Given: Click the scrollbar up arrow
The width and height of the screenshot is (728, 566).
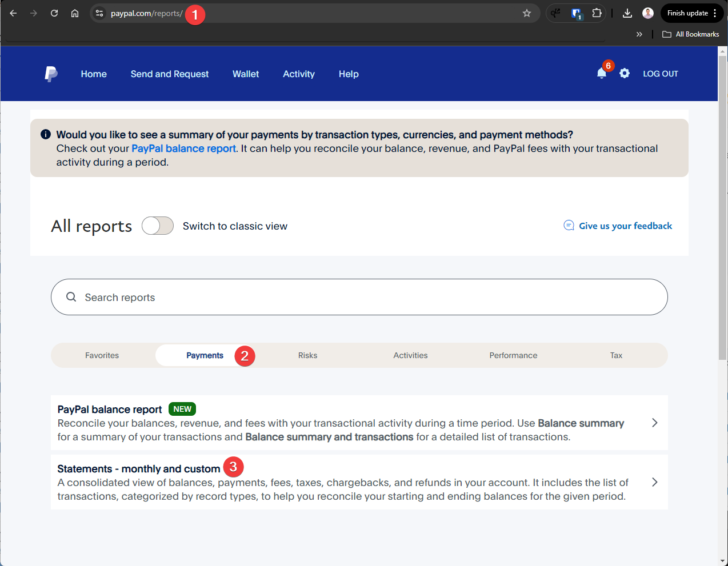Looking at the screenshot, I should click(x=723, y=51).
